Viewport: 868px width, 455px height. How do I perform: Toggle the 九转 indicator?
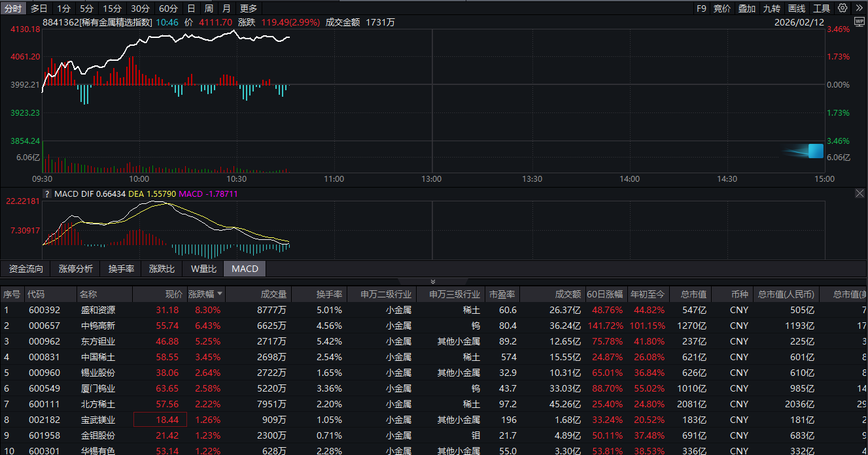coord(772,8)
